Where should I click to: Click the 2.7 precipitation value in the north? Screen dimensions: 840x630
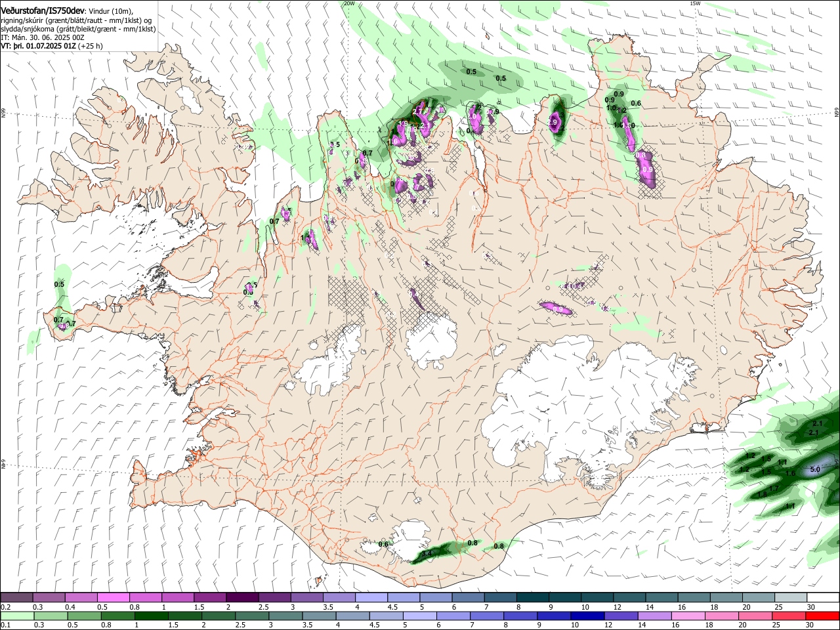417,112
